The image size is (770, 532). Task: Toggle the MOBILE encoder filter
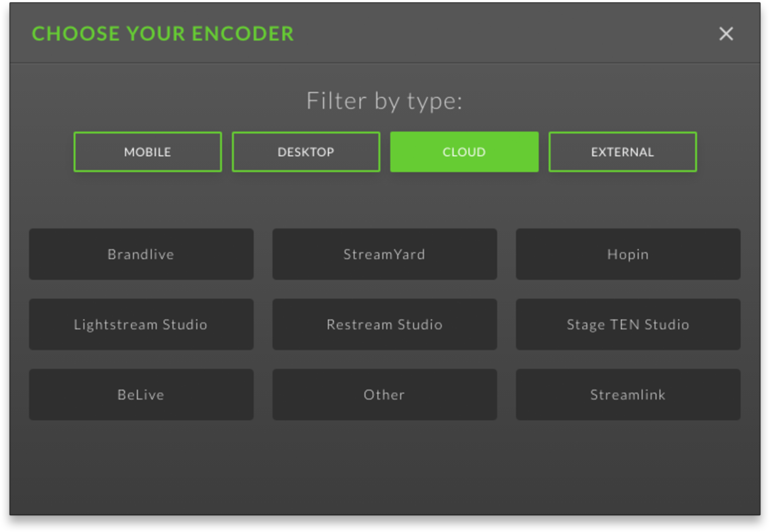point(147,152)
